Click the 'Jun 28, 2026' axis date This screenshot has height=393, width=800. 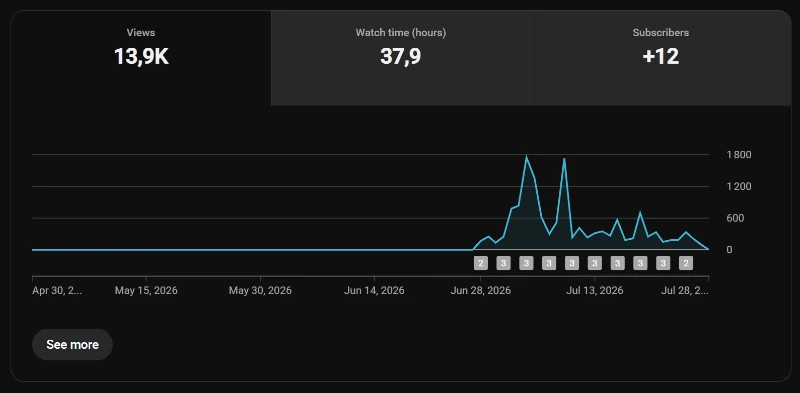[x=481, y=290]
